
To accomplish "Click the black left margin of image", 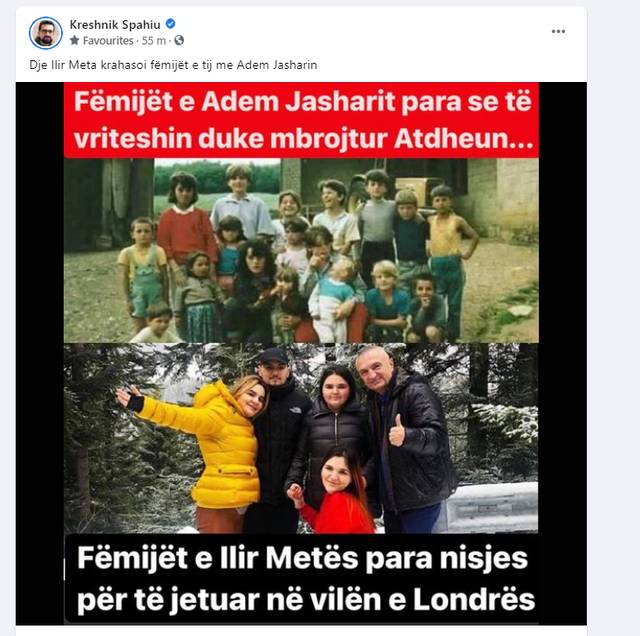I will click(40, 353).
